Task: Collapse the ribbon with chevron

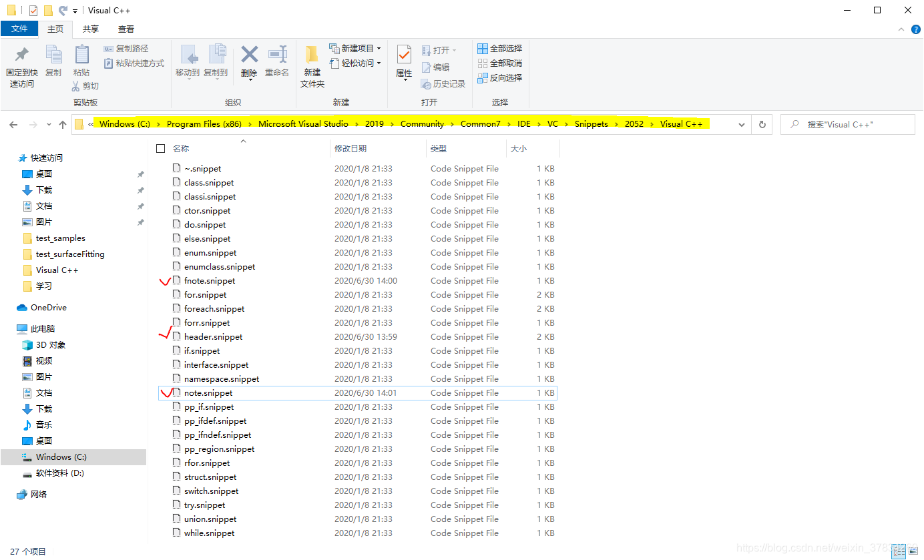Action: (x=902, y=29)
